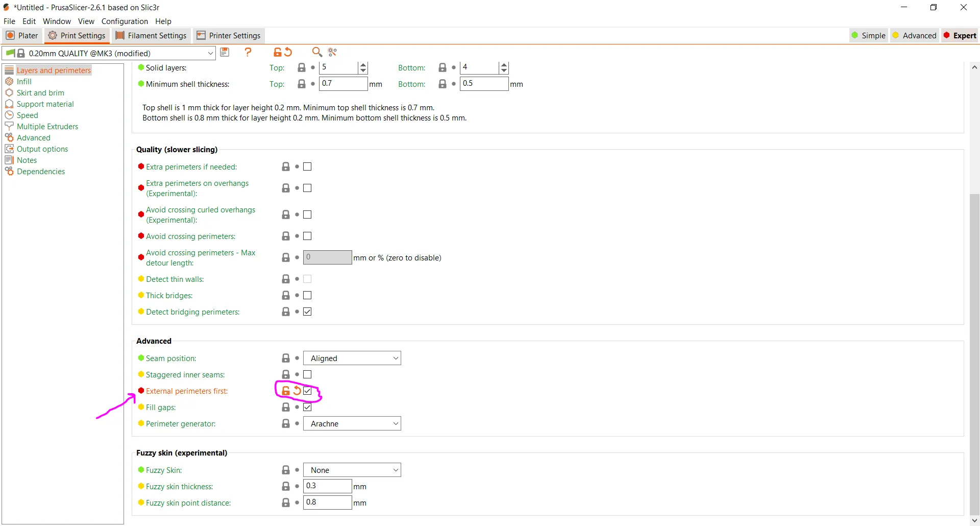Click the lock icon beside Fuzzy Skin dropdown

click(286, 470)
